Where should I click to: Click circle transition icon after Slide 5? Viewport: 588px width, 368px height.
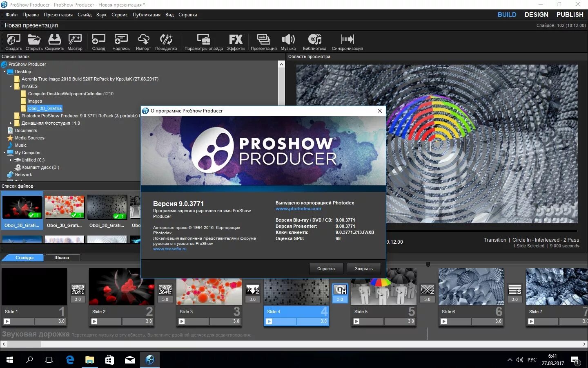428,290
